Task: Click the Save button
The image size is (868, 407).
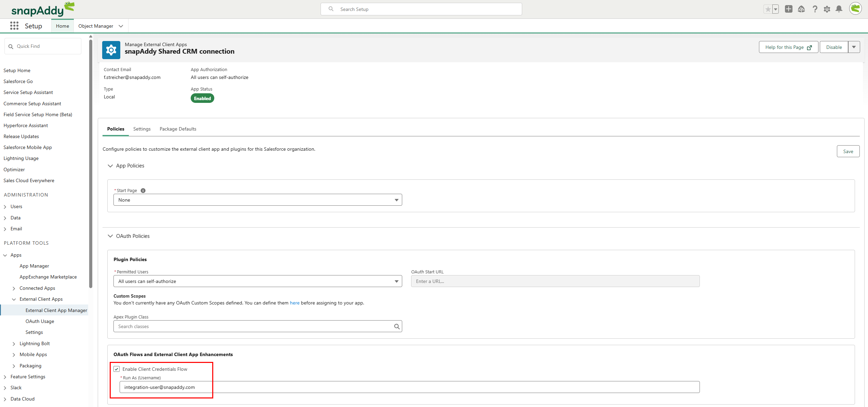Action: 848,151
